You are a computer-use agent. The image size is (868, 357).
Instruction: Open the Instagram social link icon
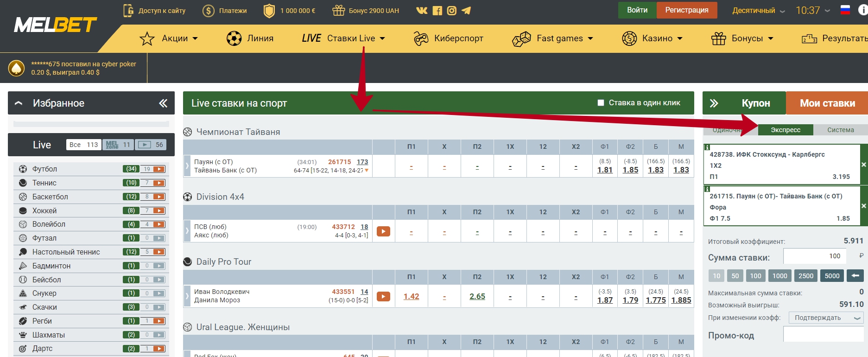[x=452, y=10]
